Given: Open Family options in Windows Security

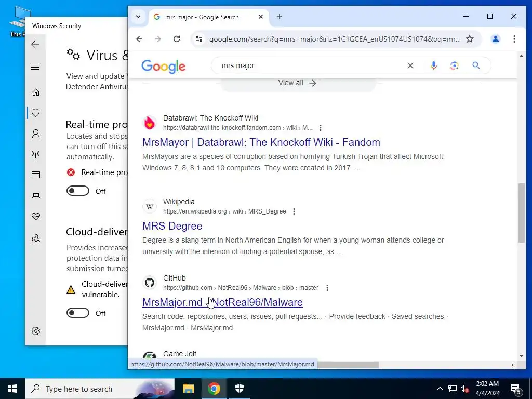Looking at the screenshot, I should [x=36, y=238].
